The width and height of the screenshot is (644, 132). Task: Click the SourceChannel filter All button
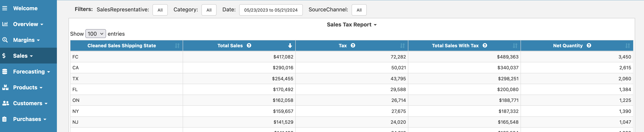[359, 10]
